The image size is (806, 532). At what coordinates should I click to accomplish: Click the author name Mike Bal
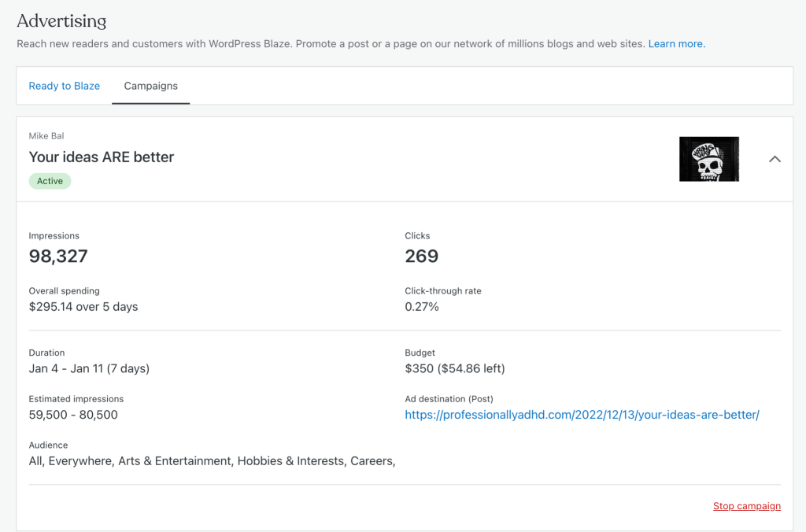[46, 136]
